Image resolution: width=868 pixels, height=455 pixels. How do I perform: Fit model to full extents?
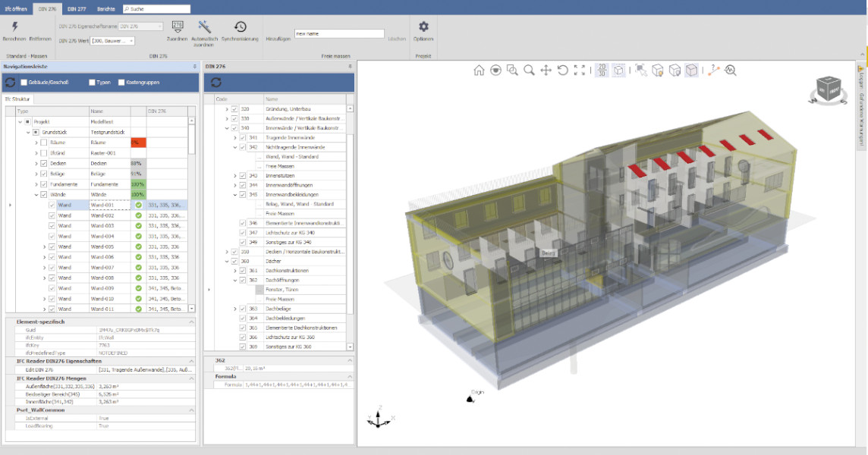[x=580, y=71]
